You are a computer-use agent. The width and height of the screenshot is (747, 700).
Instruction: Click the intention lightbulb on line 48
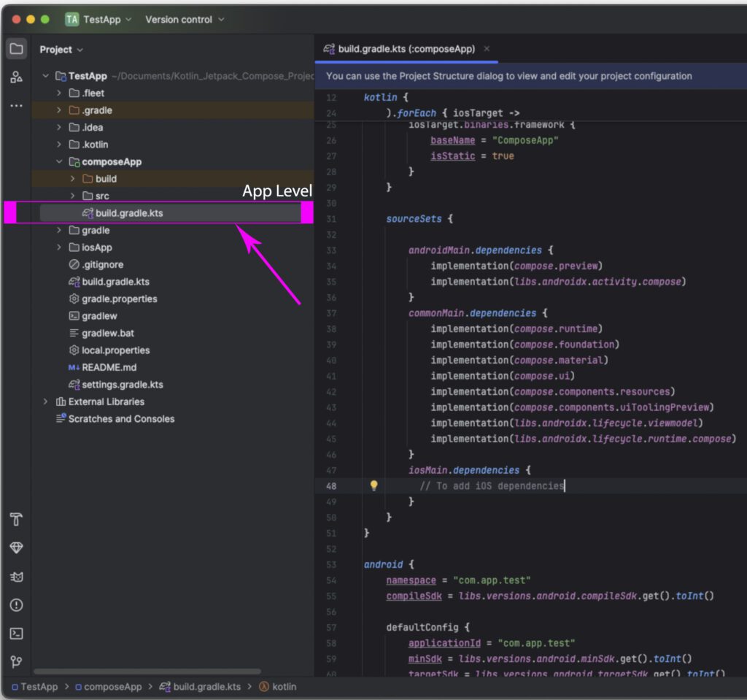[374, 484]
